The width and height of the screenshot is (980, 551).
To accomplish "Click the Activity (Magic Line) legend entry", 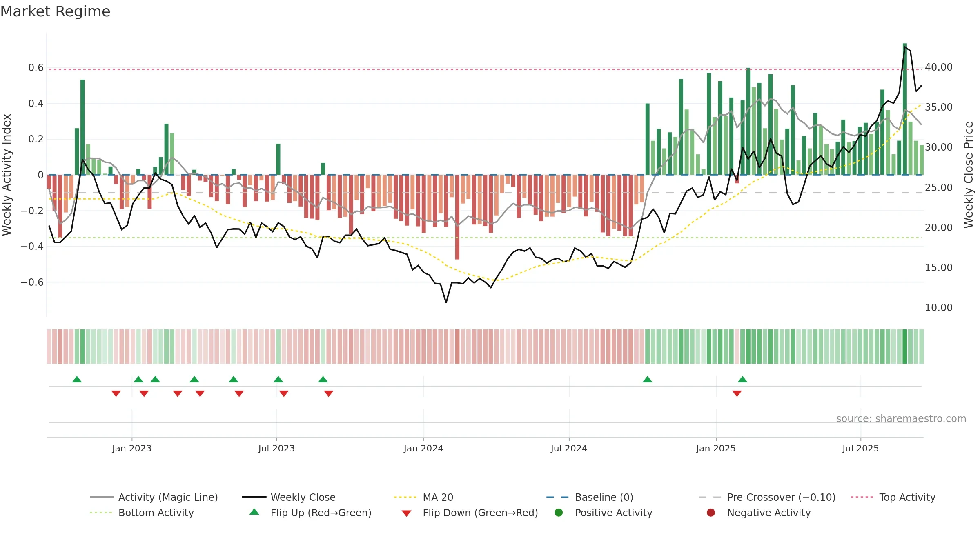I will click(154, 497).
